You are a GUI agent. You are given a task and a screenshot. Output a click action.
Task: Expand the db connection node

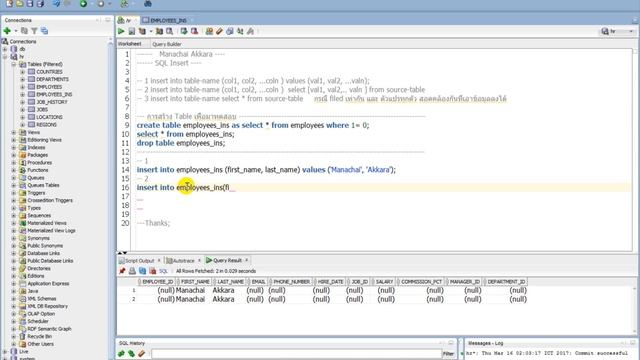pos(5,49)
